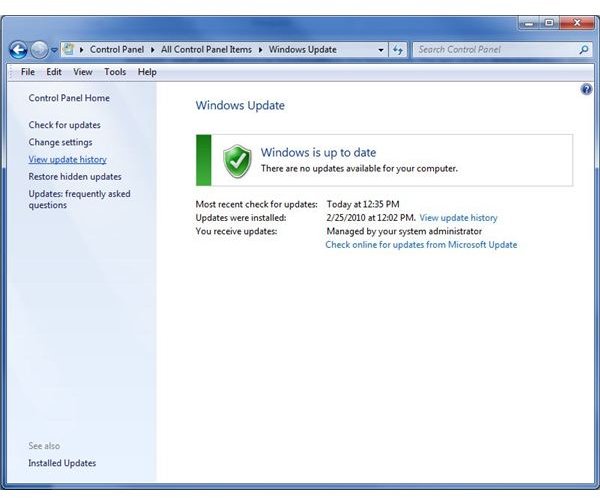This screenshot has height=498, width=600.
Task: Open the View menu
Action: tap(83, 72)
